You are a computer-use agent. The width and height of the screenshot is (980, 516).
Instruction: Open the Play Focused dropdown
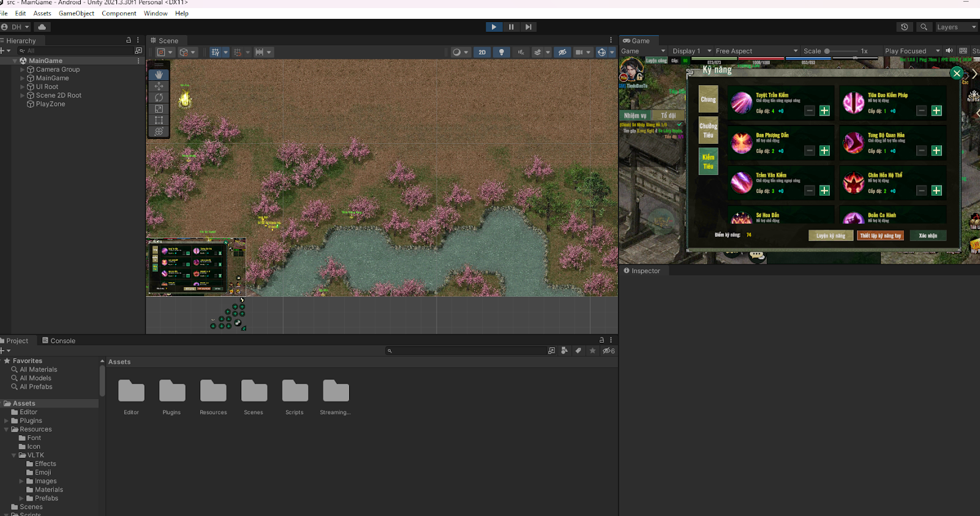(x=912, y=51)
